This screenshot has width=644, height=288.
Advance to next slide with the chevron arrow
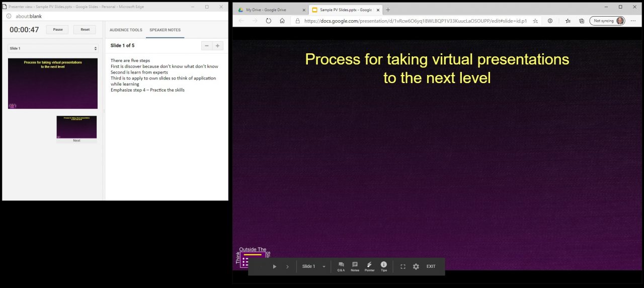coord(287,266)
